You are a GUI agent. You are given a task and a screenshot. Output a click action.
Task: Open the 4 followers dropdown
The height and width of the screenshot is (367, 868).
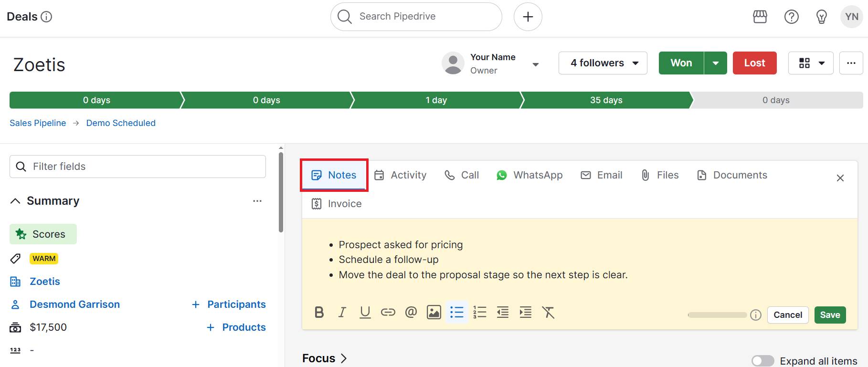(x=603, y=63)
